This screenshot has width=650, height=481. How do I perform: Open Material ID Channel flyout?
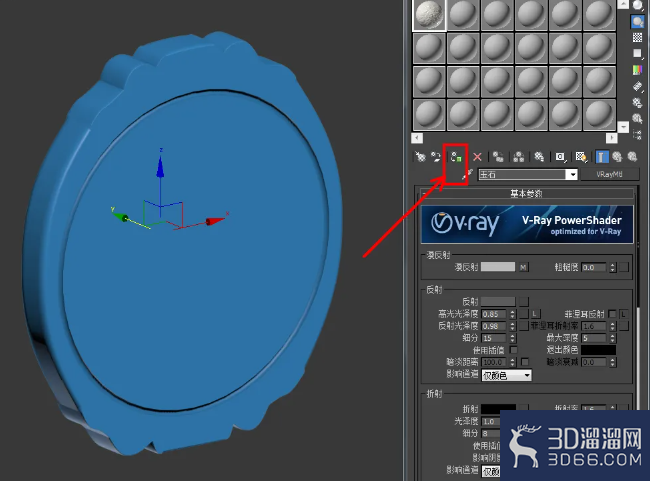[560, 157]
